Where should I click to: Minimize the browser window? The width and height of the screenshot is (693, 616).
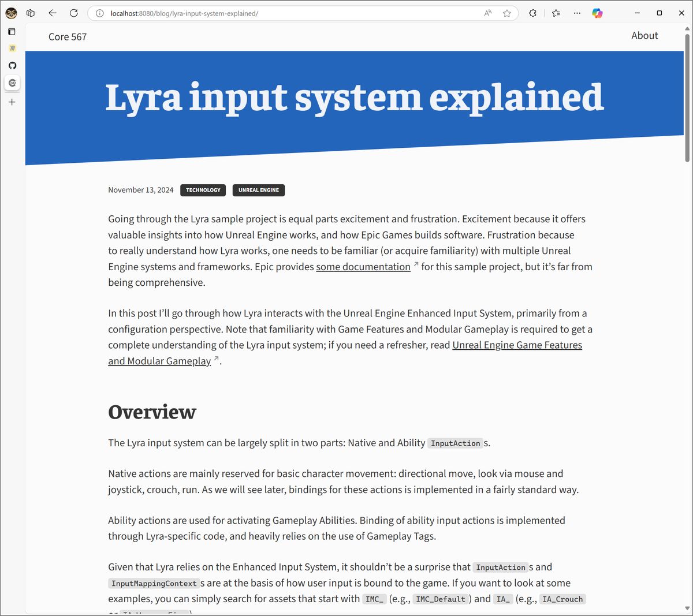638,13
